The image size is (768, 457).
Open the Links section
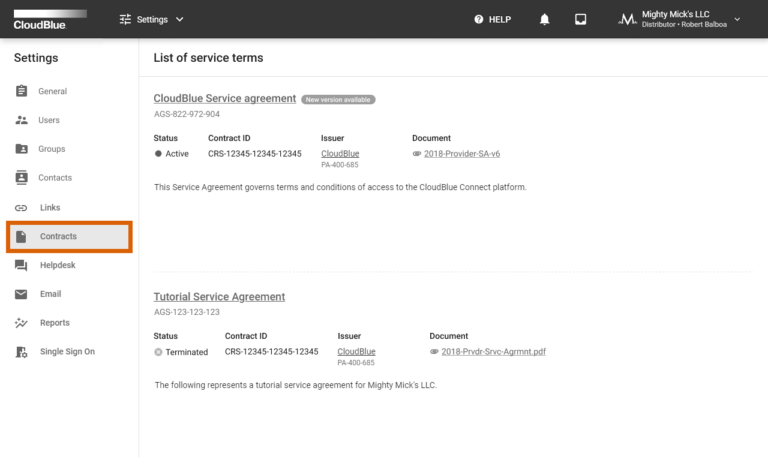click(x=50, y=208)
